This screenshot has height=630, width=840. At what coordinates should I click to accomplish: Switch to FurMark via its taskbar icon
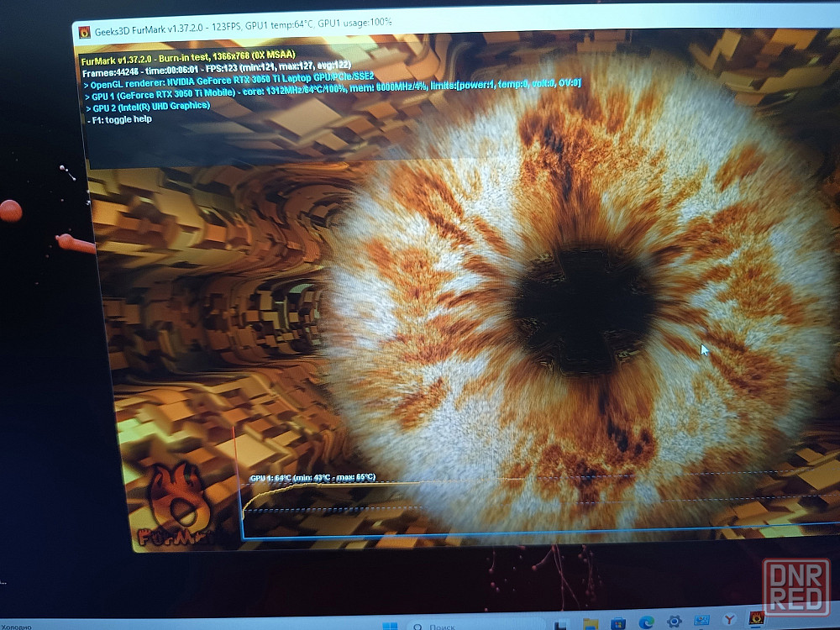click(x=757, y=618)
